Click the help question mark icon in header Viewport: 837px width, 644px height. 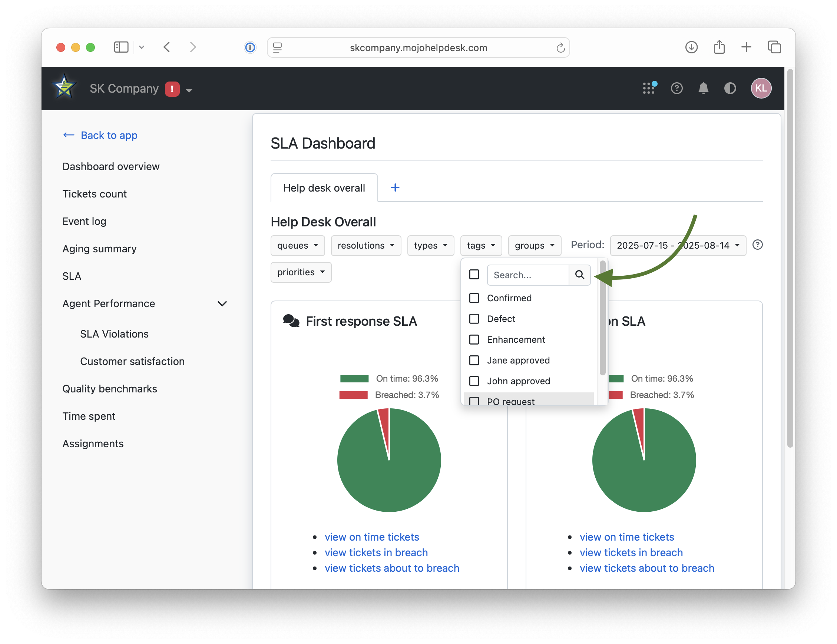click(676, 88)
